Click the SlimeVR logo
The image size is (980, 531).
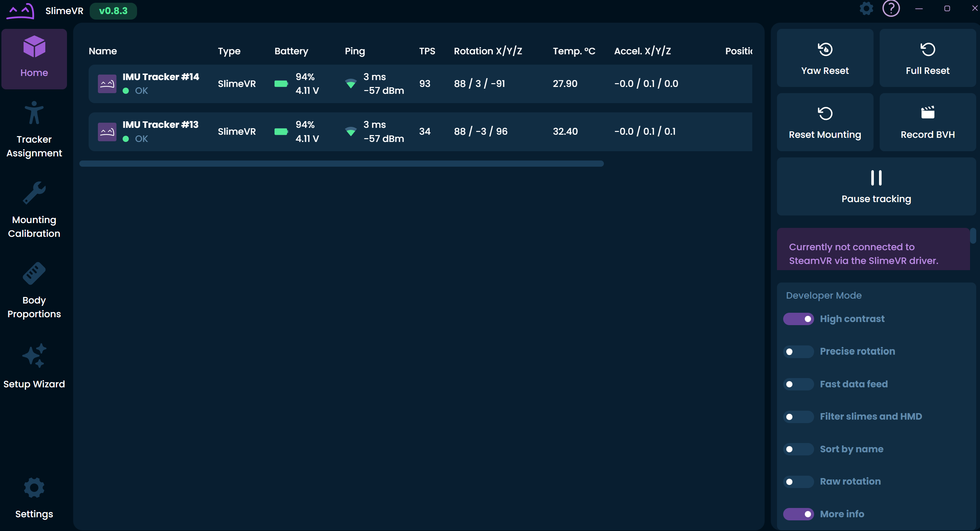click(x=20, y=11)
